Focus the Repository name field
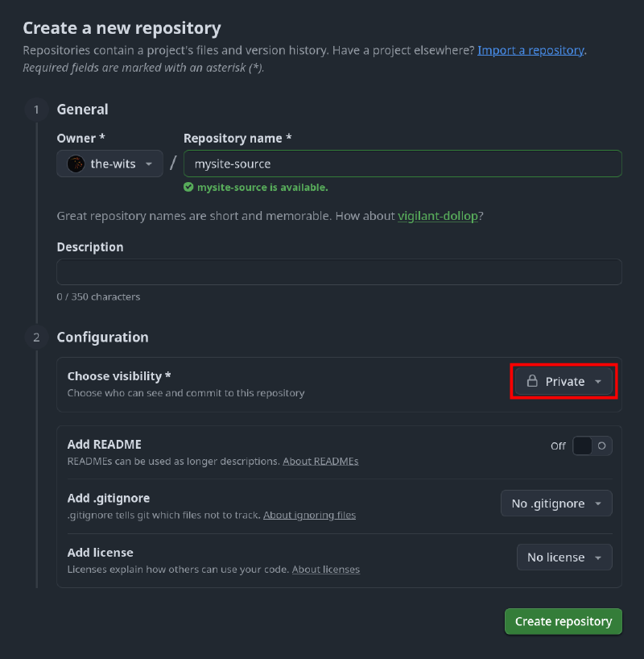 pos(402,164)
